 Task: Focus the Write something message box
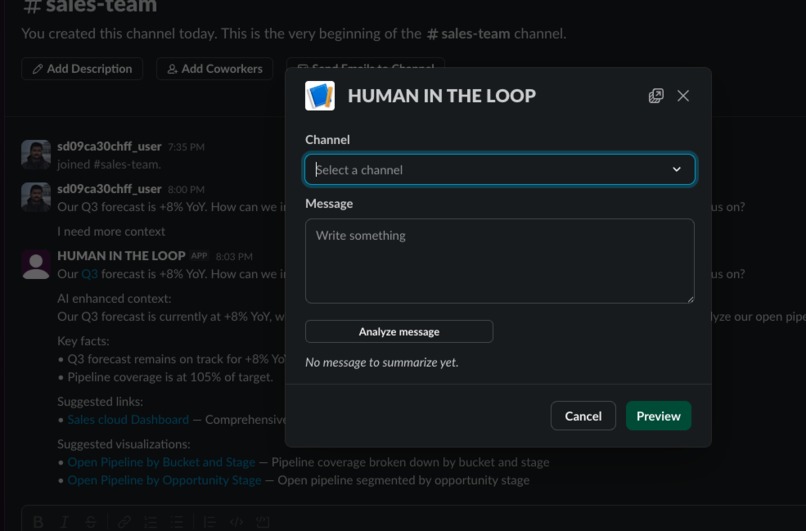pyautogui.click(x=500, y=261)
